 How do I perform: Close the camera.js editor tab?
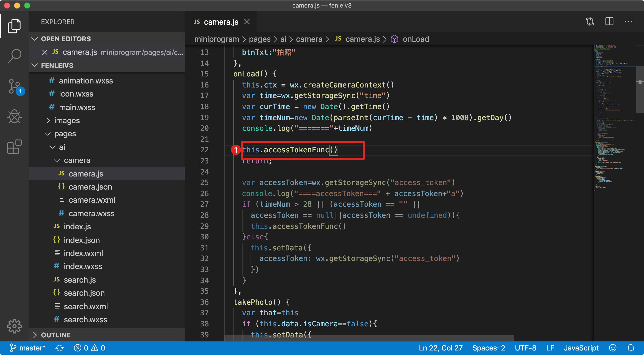coord(247,22)
